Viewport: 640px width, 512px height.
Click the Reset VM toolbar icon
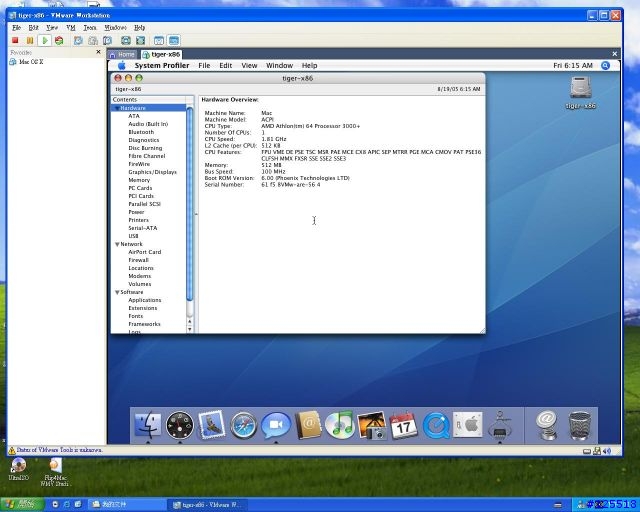59,40
